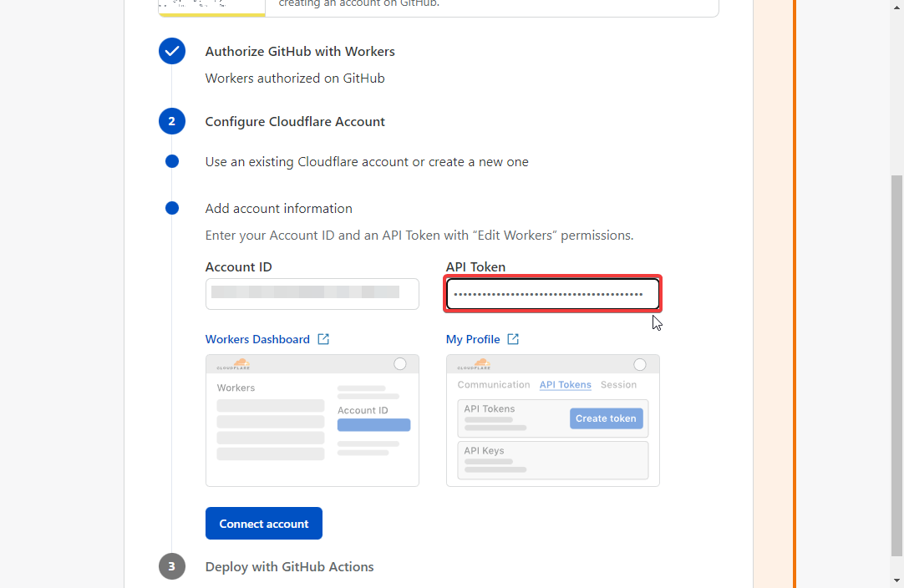Select Communication tab in preview
The height and width of the screenshot is (588, 904).
494,384
